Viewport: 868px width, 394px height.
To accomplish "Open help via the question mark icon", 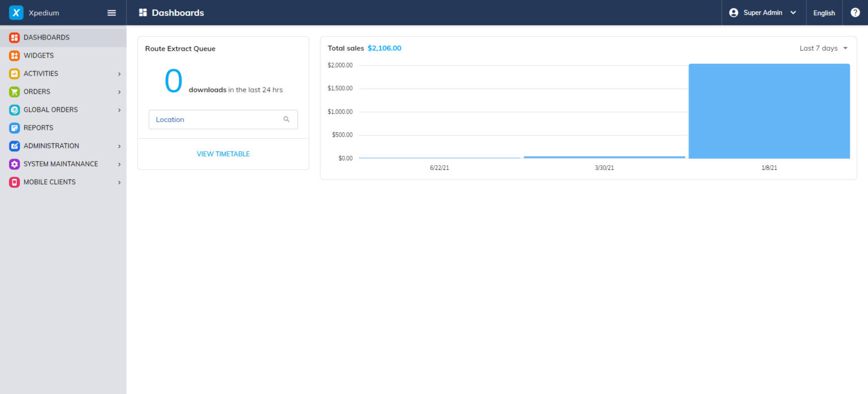I will pos(855,12).
